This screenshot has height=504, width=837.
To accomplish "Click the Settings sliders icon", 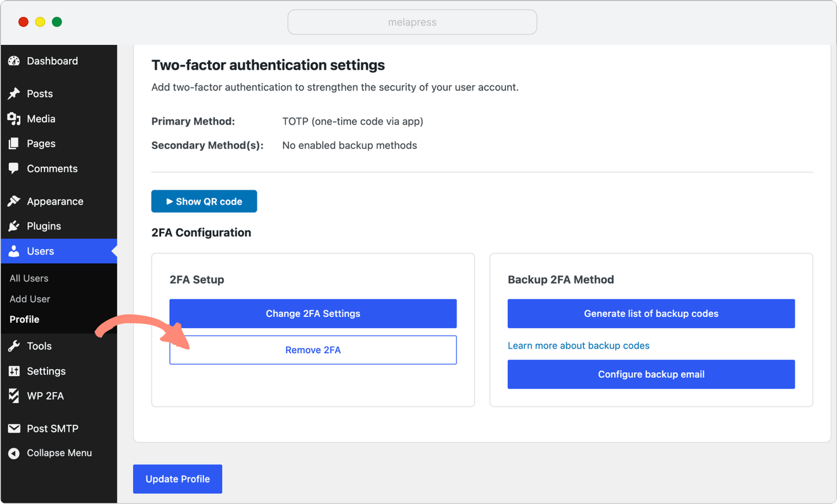I will (13, 371).
